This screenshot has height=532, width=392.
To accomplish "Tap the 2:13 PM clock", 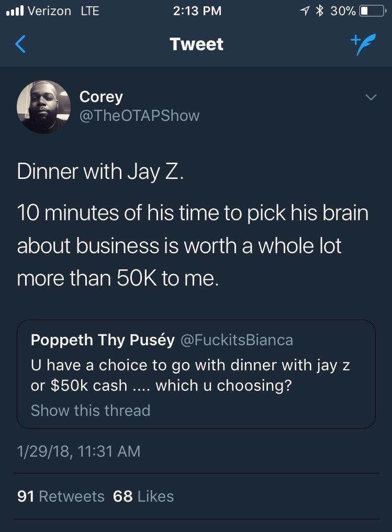I will pyautogui.click(x=197, y=10).
